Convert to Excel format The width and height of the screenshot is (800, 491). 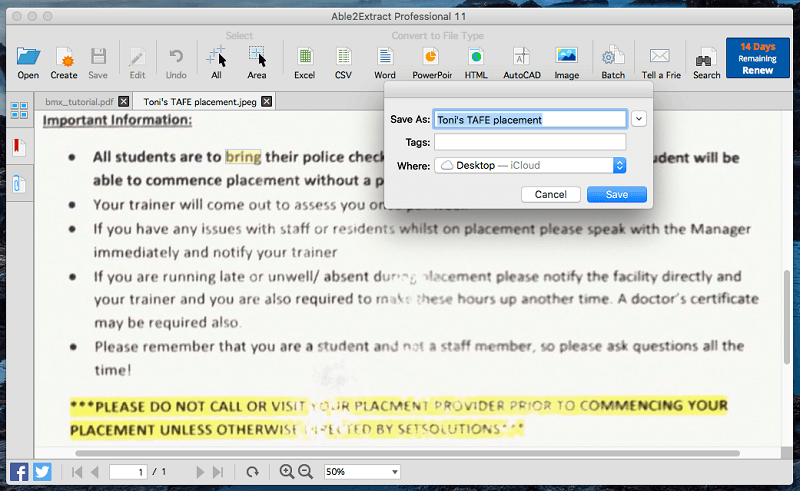click(x=305, y=63)
